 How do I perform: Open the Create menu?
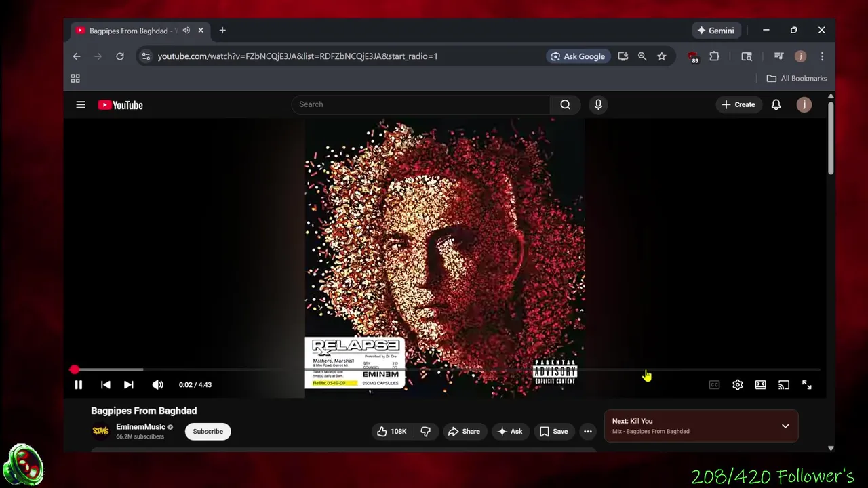coord(738,104)
